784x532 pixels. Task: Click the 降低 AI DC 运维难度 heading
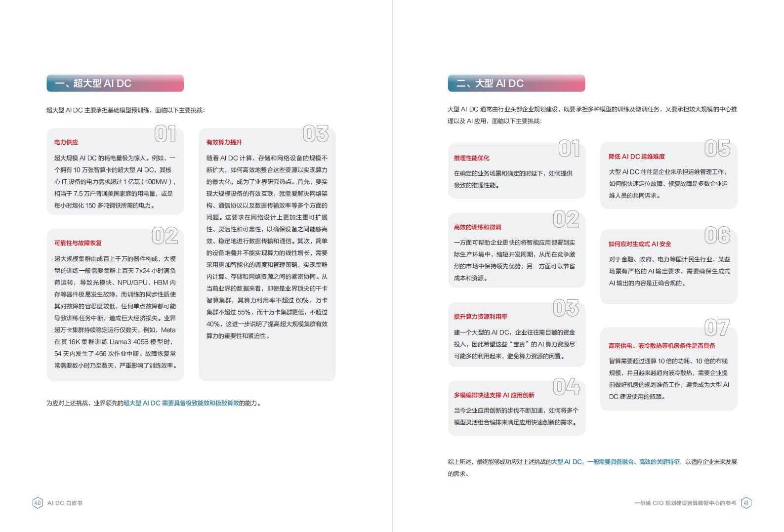coord(637,157)
